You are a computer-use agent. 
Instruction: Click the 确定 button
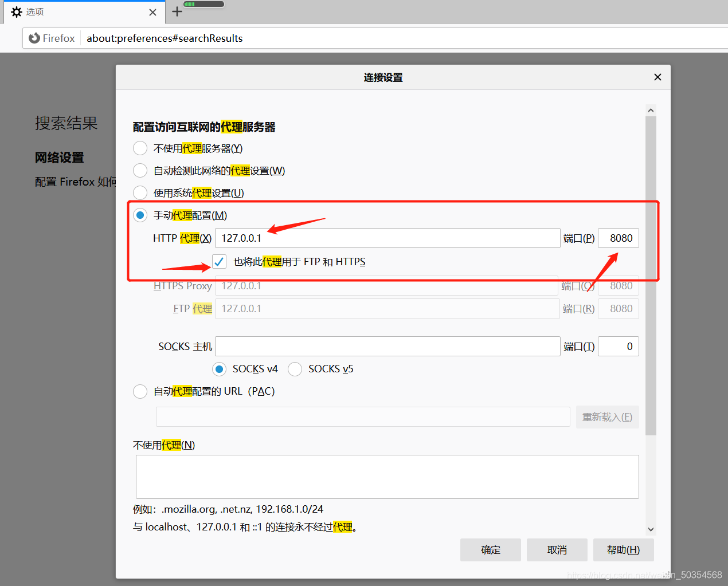pos(491,550)
